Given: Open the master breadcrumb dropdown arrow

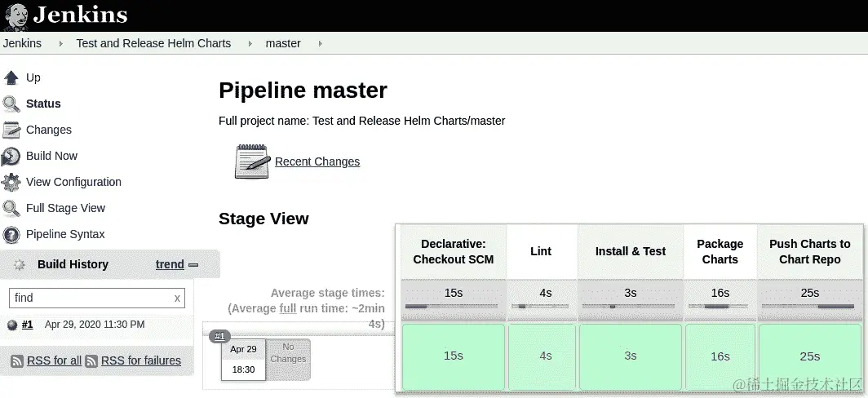Looking at the screenshot, I should tap(320, 43).
